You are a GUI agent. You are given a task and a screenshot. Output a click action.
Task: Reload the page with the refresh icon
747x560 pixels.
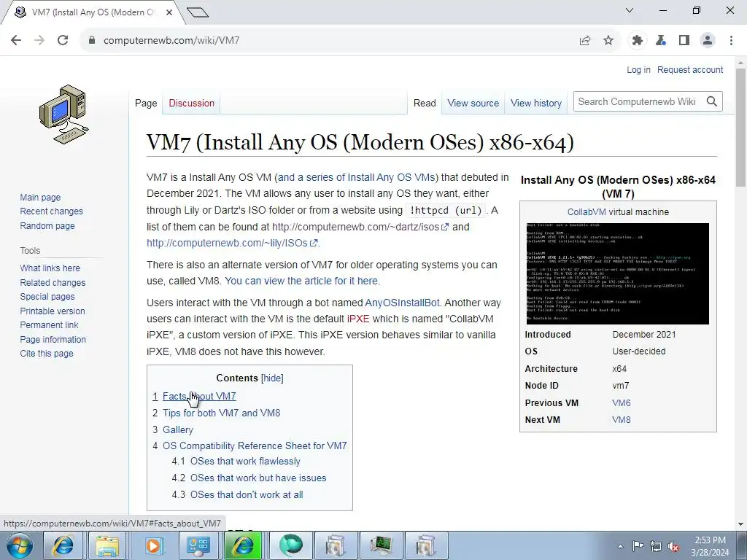(63, 41)
